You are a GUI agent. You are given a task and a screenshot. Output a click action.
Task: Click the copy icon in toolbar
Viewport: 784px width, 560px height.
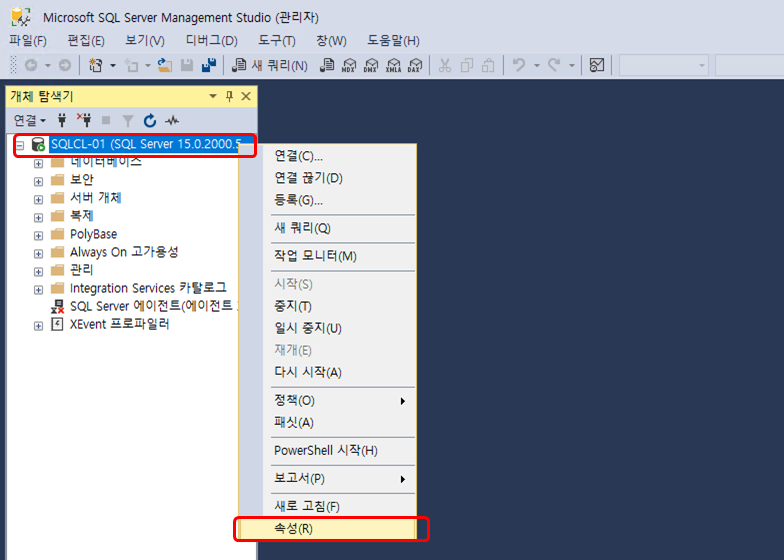466,65
